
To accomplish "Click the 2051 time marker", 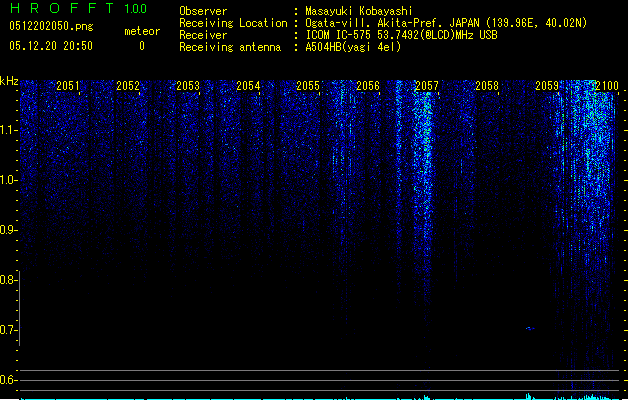I will tap(68, 85).
